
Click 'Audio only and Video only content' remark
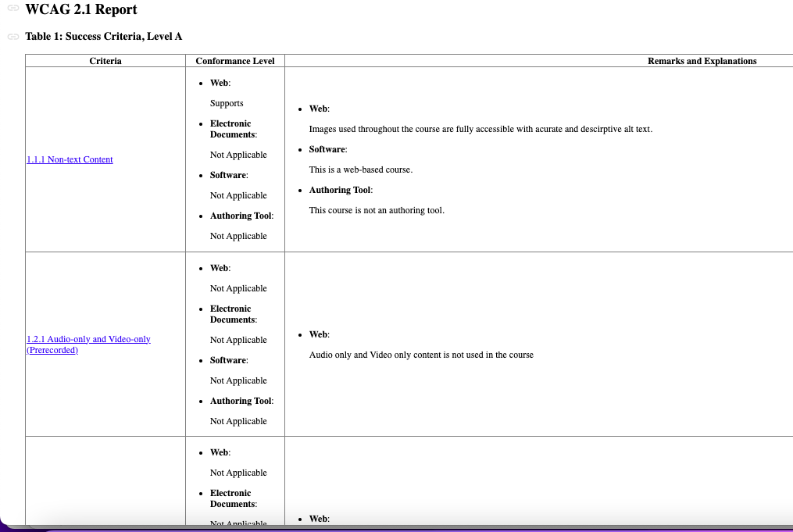tap(421, 355)
